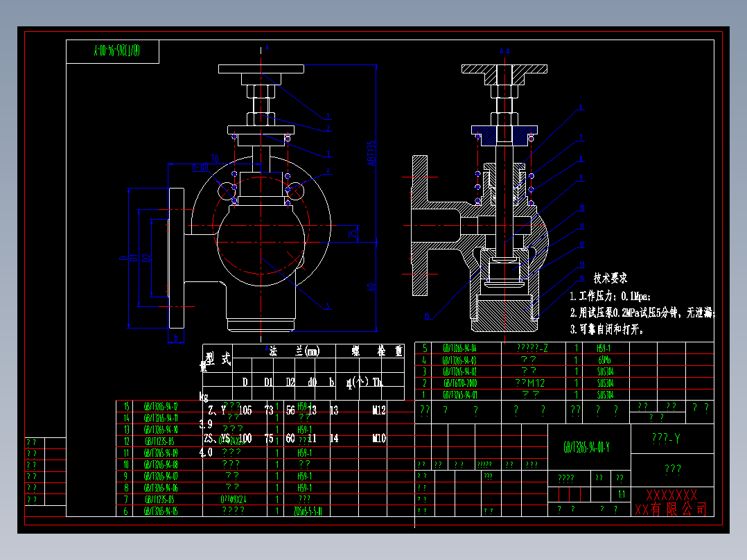Click the 65Mn material in row 4
The height and width of the screenshot is (560, 747).
(x=604, y=360)
